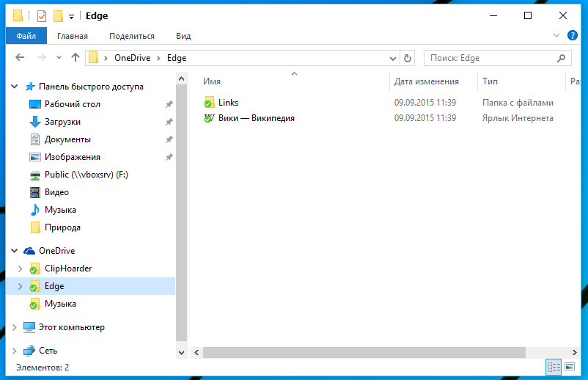
Task: Expand the Сеть node
Action: click(14, 351)
